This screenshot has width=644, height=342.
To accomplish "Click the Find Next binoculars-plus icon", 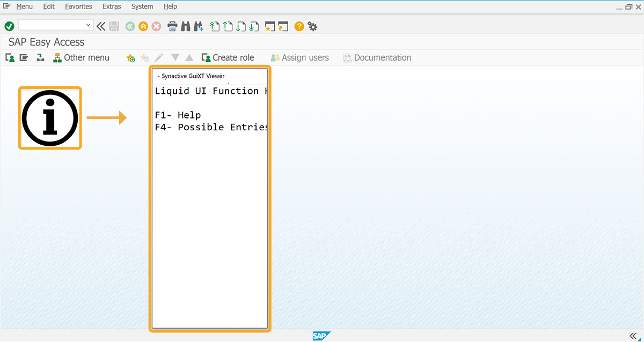I will pos(199,26).
